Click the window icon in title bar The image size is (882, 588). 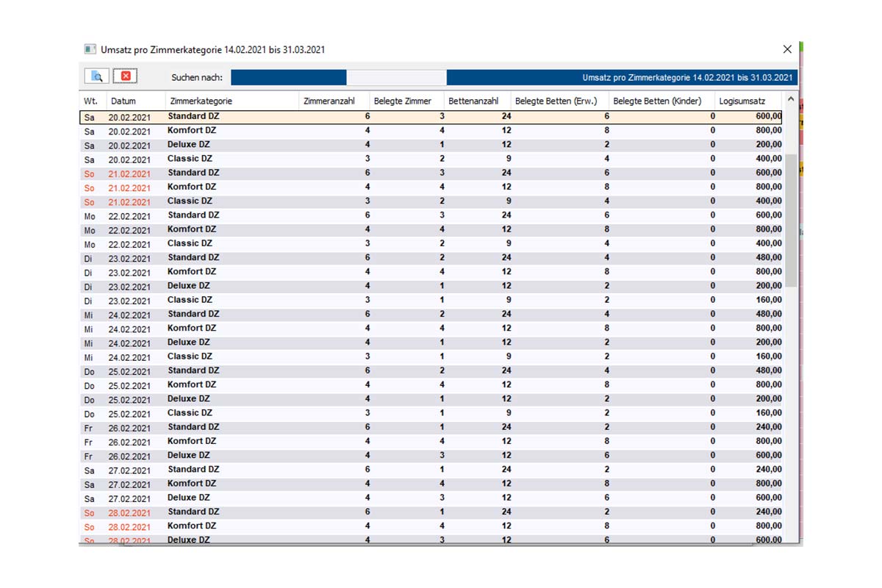pos(90,49)
